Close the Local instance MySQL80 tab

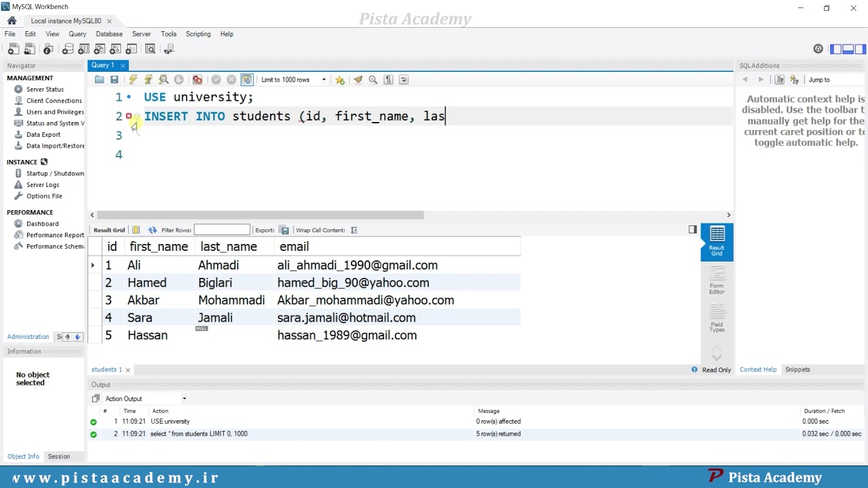(x=109, y=21)
